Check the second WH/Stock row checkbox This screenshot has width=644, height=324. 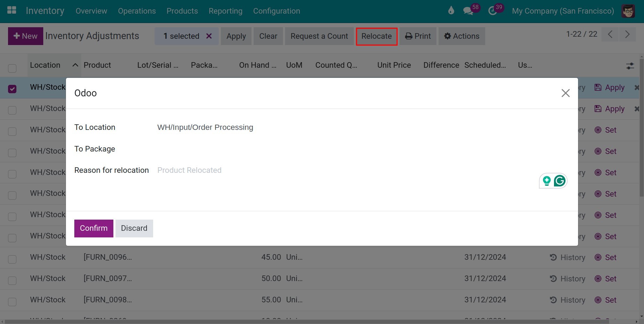point(12,110)
